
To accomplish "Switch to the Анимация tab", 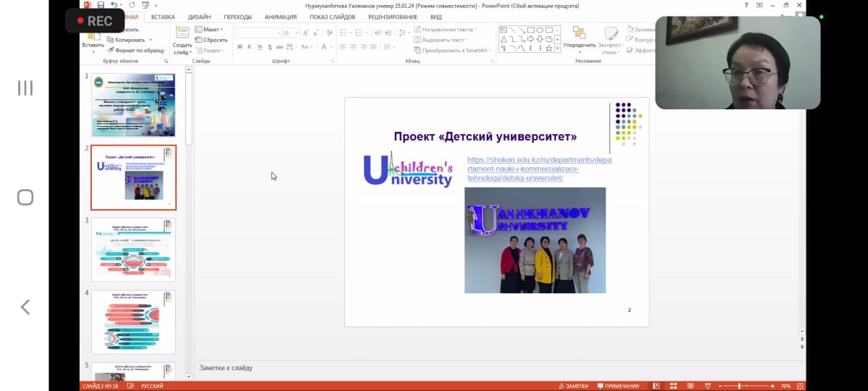I will 280,17.
